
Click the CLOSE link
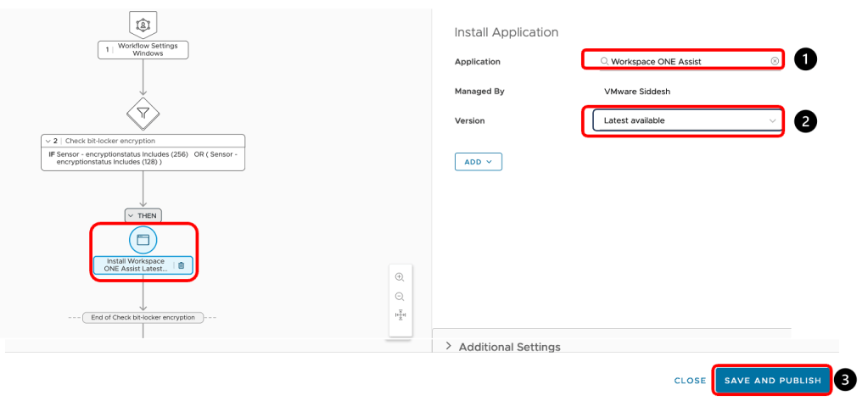[690, 381]
